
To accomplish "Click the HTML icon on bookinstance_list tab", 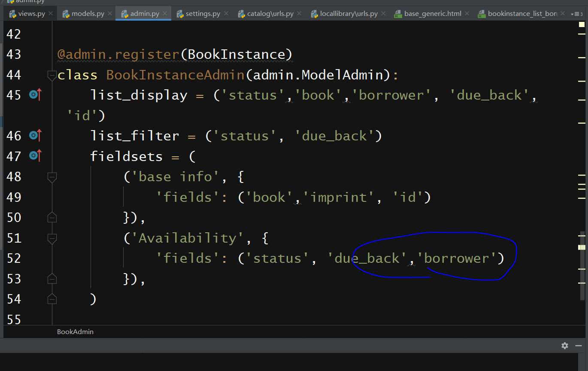I will (x=482, y=14).
